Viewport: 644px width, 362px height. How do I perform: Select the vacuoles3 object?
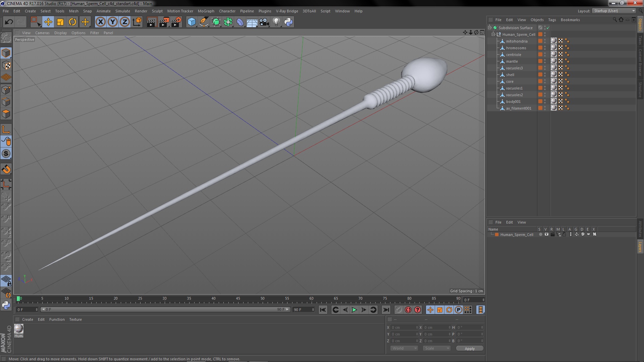point(514,68)
